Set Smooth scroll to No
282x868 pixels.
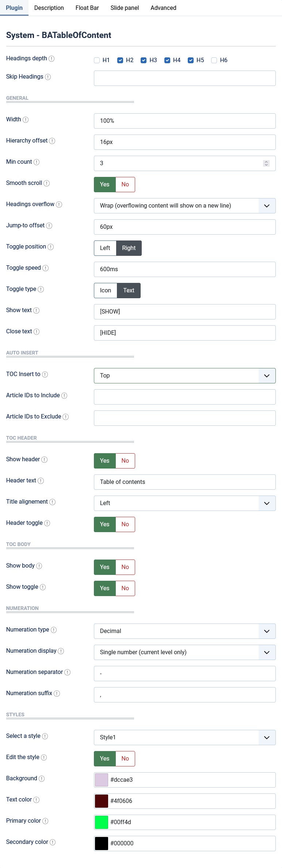pos(125,185)
